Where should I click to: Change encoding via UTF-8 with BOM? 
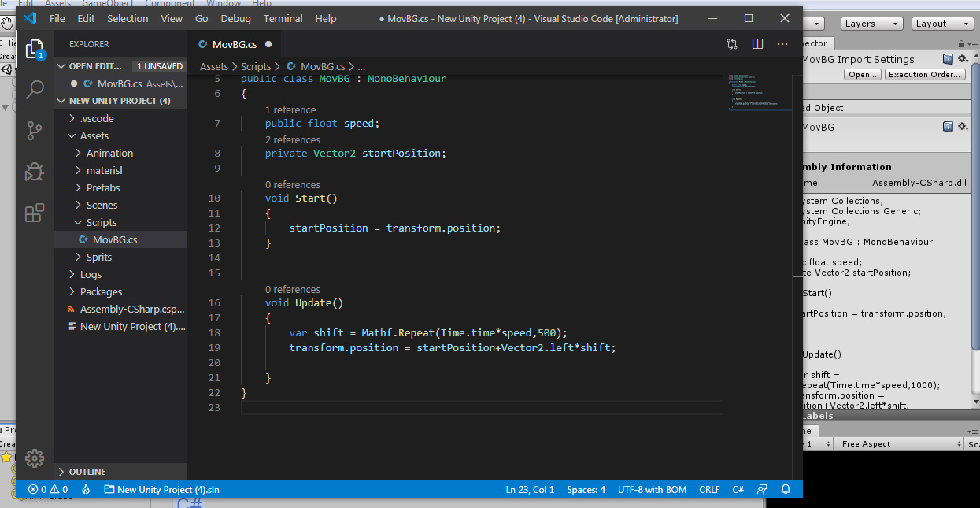(652, 489)
